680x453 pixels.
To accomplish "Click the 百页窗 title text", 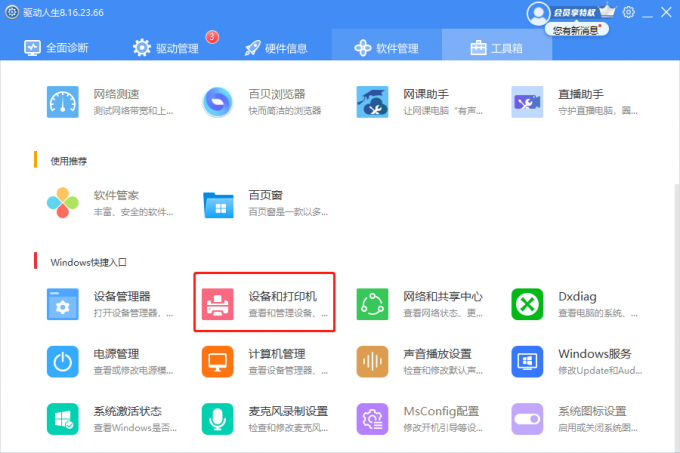I will 265,195.
